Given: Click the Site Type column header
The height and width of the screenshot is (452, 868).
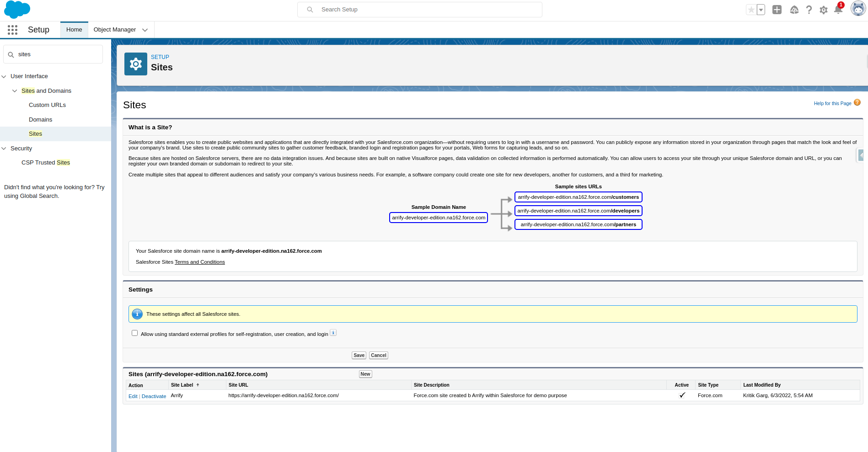Looking at the screenshot, I should (x=708, y=385).
